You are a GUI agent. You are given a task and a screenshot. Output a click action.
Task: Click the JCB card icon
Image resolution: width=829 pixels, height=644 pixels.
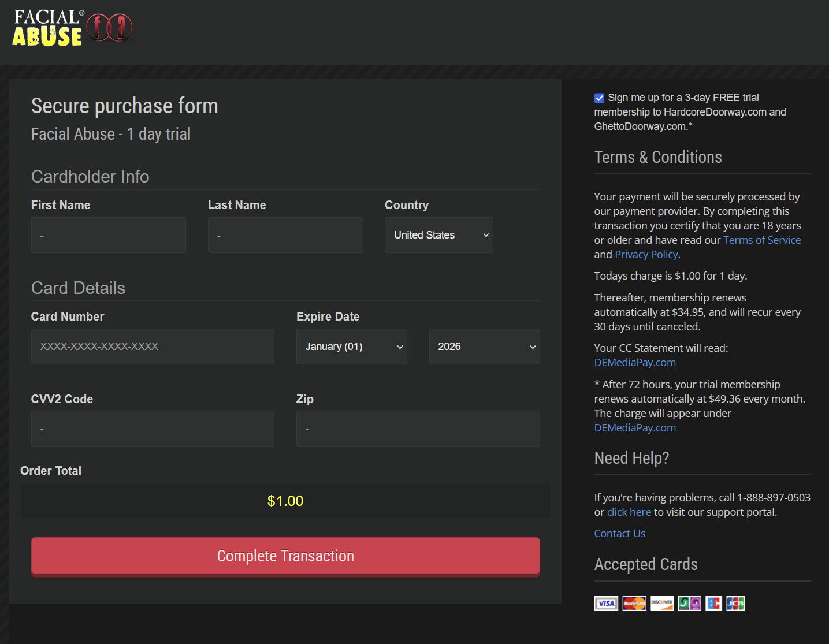pyautogui.click(x=735, y=604)
